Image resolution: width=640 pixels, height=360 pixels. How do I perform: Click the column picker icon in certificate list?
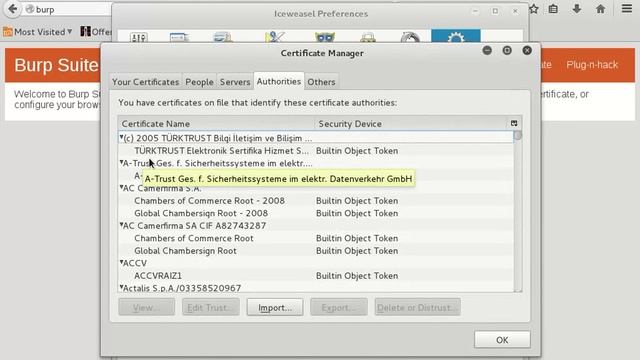(x=514, y=123)
